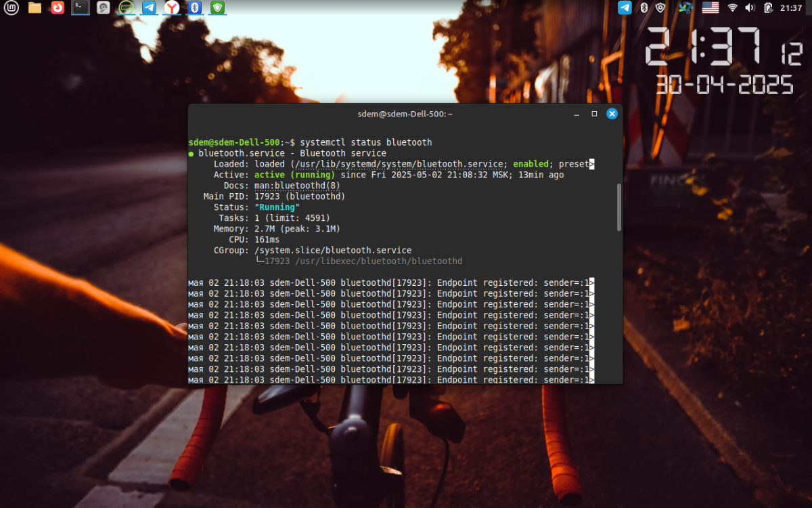
Task: Click the 'Memory: 2.7M (peak: 3.1M)' line
Action: [x=277, y=229]
